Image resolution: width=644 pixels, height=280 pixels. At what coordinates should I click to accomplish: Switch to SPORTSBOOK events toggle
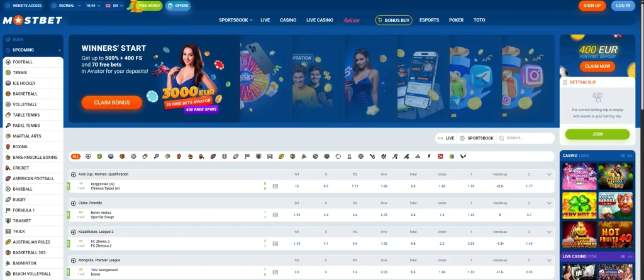[x=477, y=138]
